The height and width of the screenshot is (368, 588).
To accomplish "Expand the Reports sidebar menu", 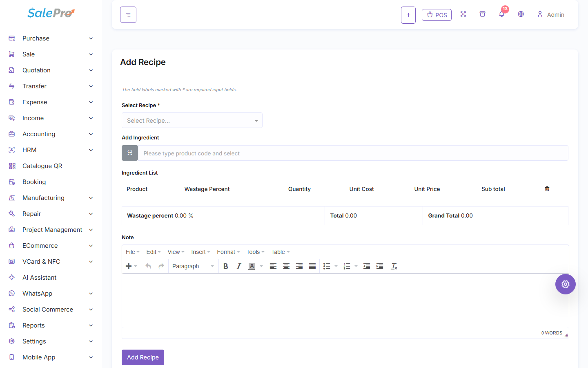I will (x=51, y=325).
